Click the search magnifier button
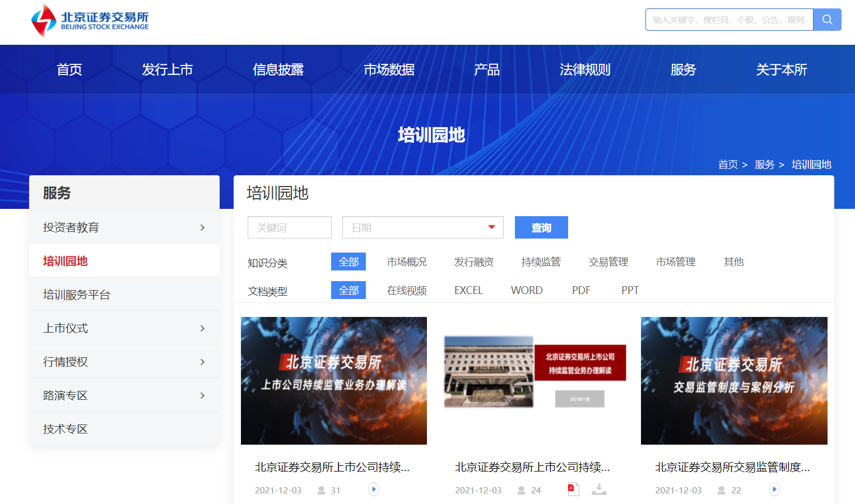The width and height of the screenshot is (855, 504). point(827,20)
